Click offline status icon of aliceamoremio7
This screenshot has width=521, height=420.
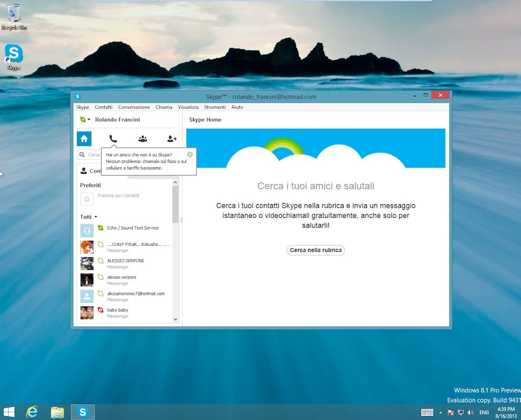coord(100,293)
